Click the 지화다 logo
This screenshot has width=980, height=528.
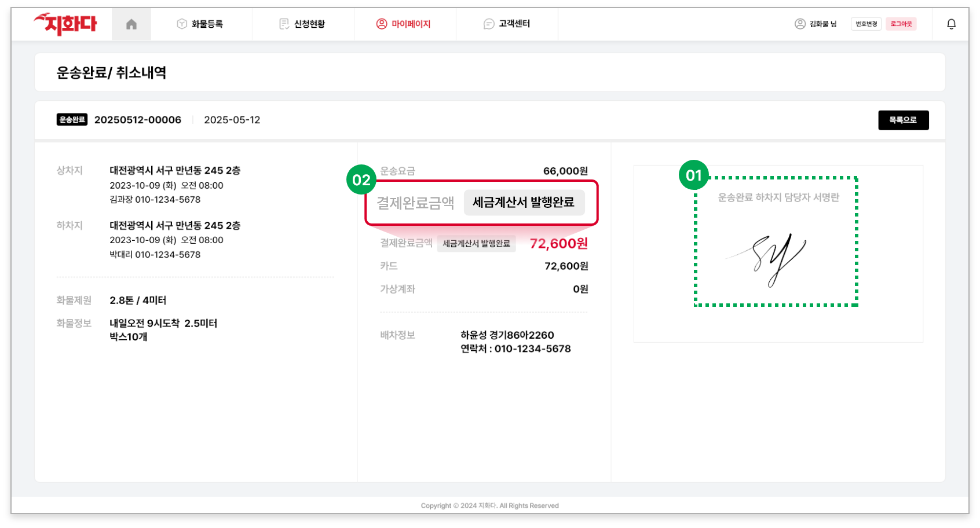click(66, 23)
